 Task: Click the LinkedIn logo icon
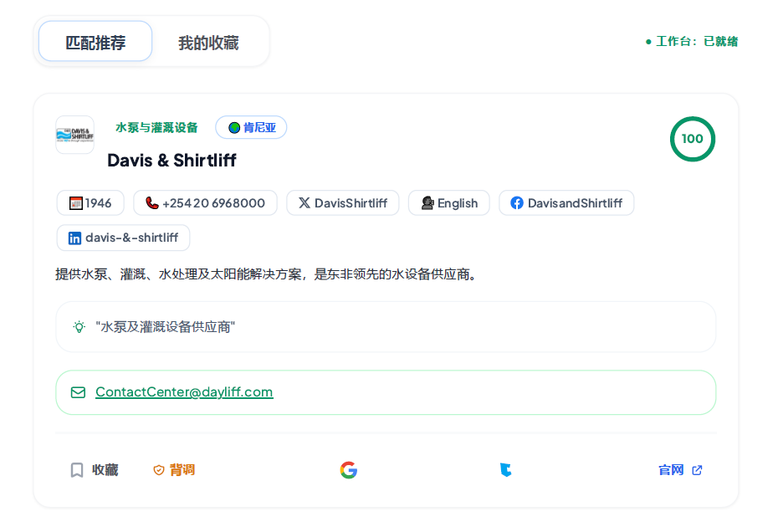(x=75, y=238)
